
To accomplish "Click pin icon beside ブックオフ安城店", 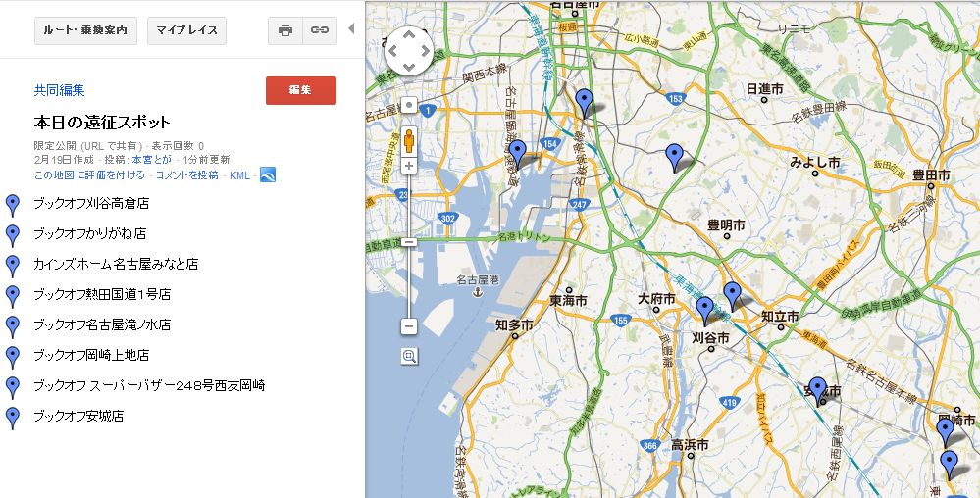I will 12,418.
